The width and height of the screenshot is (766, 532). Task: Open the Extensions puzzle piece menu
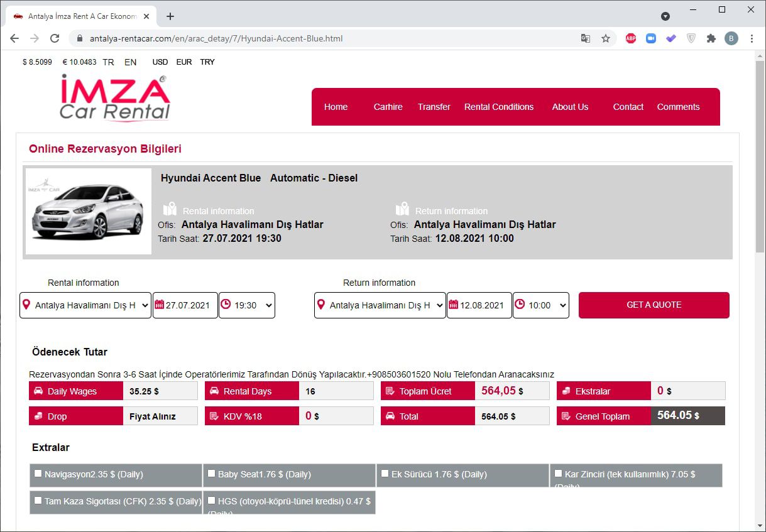pos(711,38)
